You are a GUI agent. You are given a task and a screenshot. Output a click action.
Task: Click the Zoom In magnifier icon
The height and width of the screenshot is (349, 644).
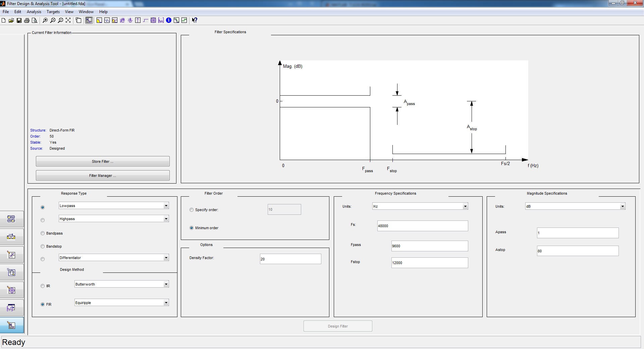coord(45,20)
